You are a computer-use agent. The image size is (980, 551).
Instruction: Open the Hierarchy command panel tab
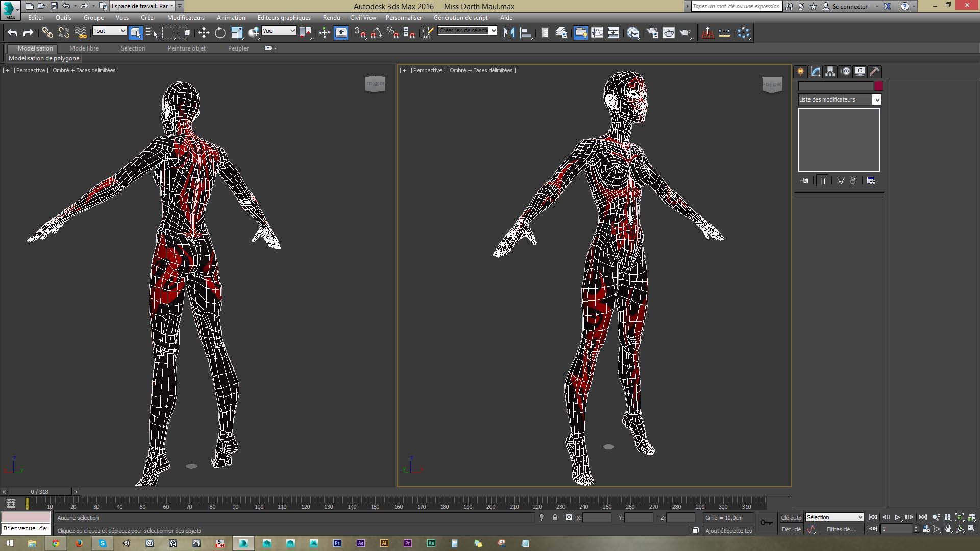pos(830,71)
